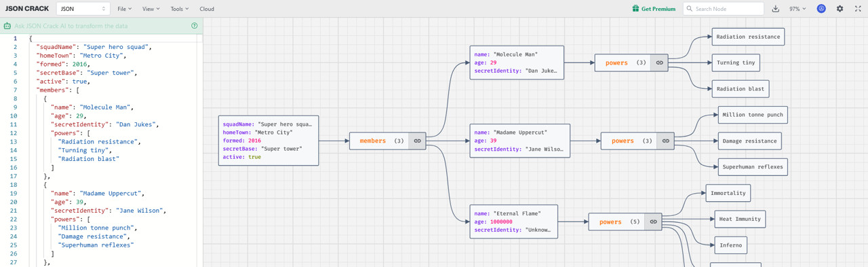This screenshot has width=868, height=267.
Task: Click editor line "Million tonne punch" in code
Action: pyautogui.click(x=98, y=228)
